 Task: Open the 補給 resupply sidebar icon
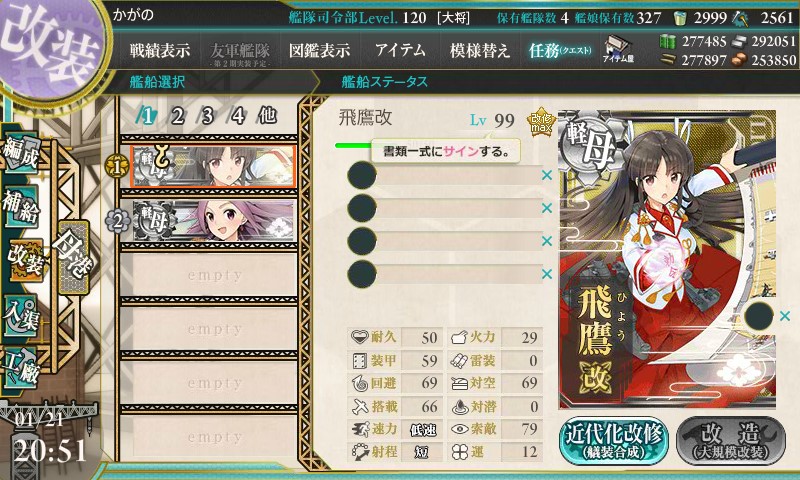(21, 206)
